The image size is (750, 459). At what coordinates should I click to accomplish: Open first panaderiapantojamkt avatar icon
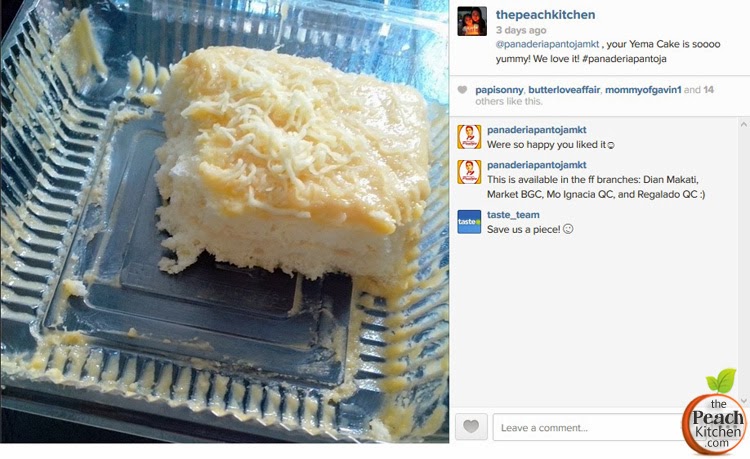point(469,137)
